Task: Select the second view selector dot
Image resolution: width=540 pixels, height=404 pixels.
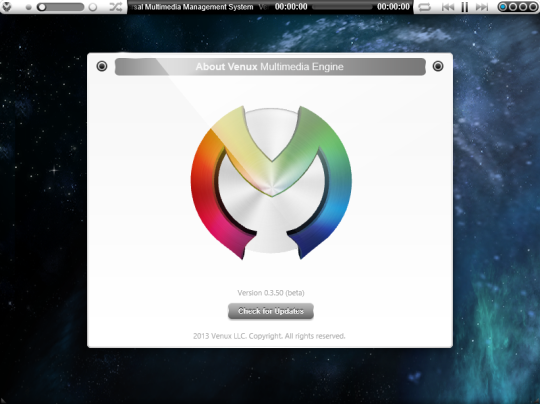Action: (x=513, y=7)
